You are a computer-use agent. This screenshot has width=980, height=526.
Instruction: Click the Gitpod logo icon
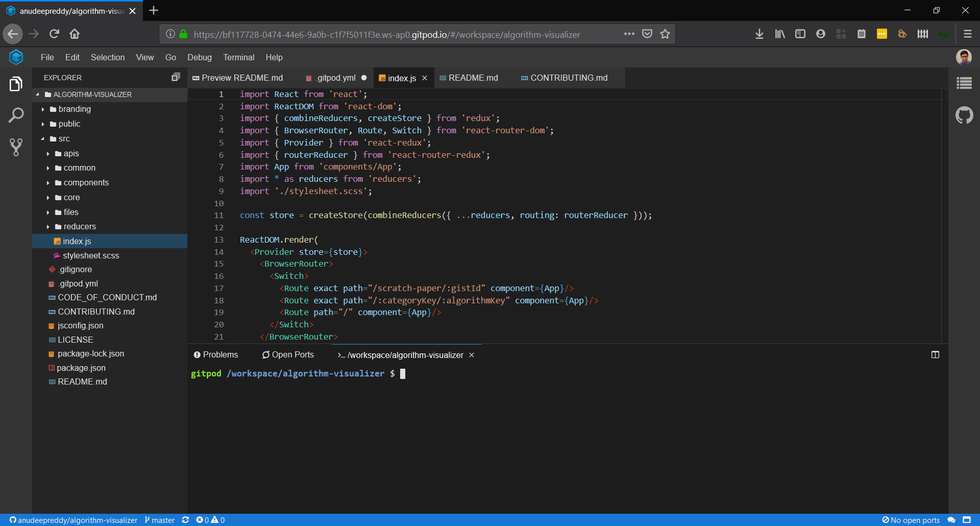click(x=16, y=57)
